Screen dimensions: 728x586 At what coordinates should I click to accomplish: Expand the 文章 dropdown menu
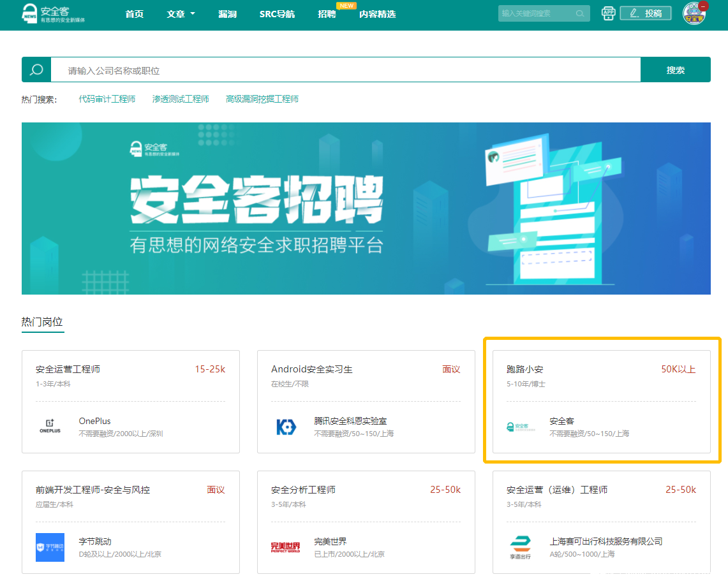click(181, 14)
